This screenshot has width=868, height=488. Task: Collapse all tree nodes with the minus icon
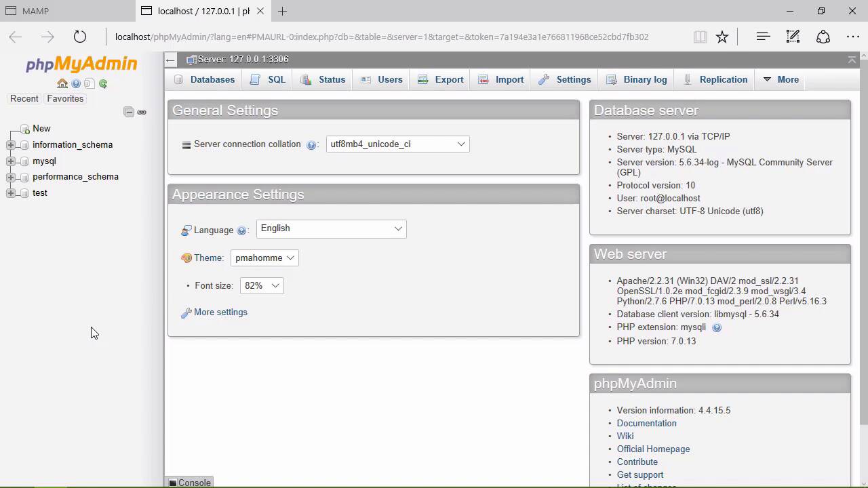click(x=129, y=112)
